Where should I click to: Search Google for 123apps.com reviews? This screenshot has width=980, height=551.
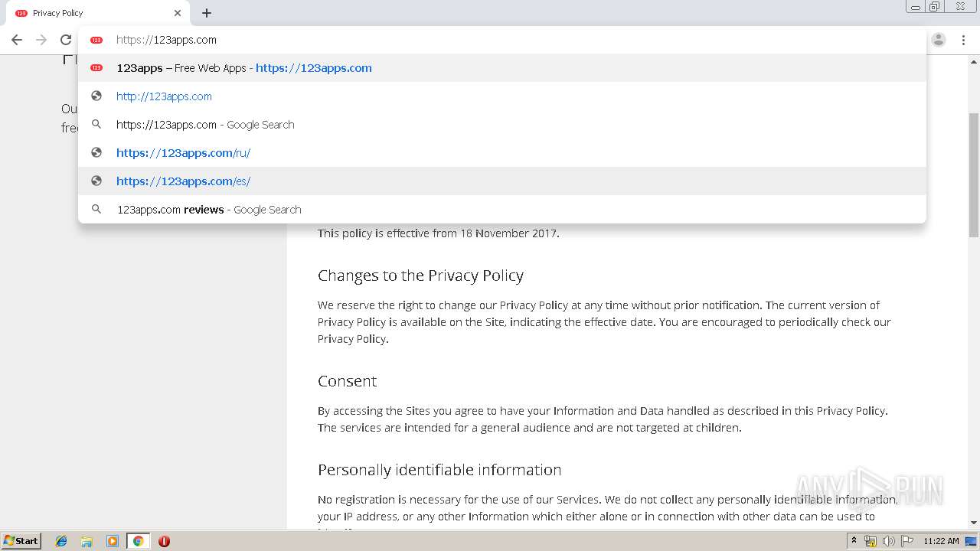[209, 210]
